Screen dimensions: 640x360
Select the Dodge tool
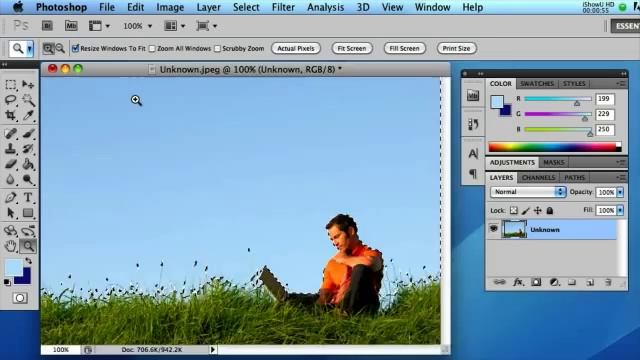tap(28, 180)
